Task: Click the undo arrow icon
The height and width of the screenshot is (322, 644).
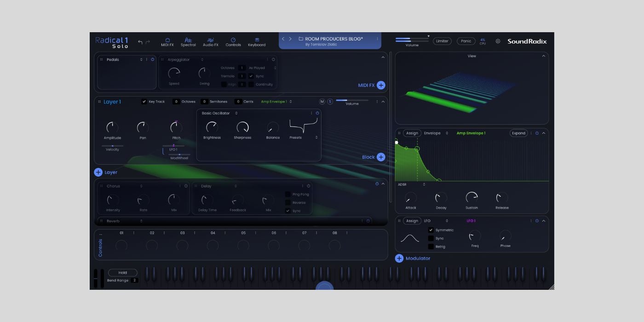Action: (140, 42)
